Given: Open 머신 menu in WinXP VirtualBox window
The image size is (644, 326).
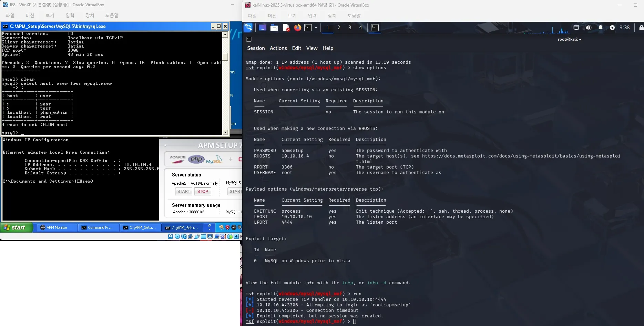Looking at the screenshot, I should point(30,16).
